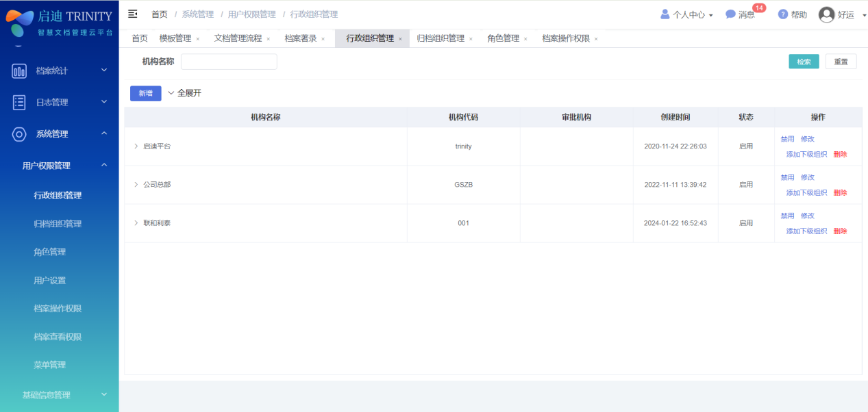
Task: Click 添加下级组织 for 启迪平台
Action: [x=806, y=155]
